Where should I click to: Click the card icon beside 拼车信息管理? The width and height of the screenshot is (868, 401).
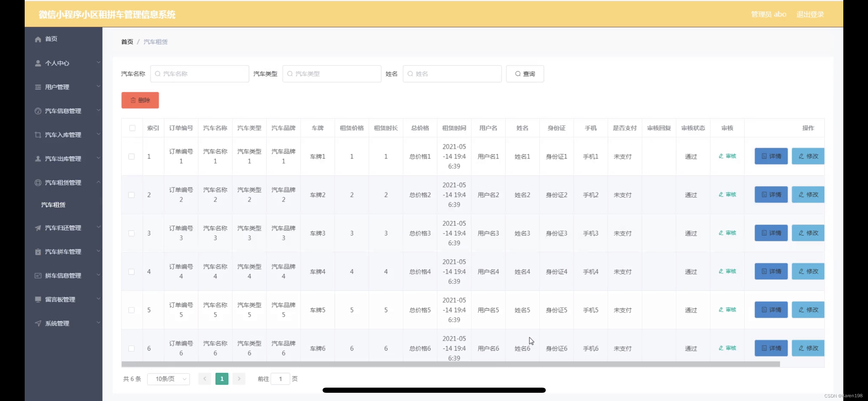coord(38,276)
